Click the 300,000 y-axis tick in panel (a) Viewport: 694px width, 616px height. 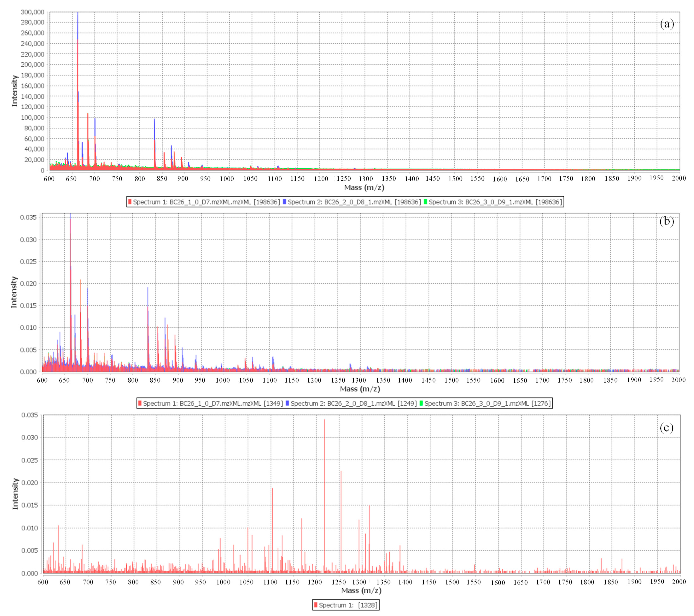33,12
